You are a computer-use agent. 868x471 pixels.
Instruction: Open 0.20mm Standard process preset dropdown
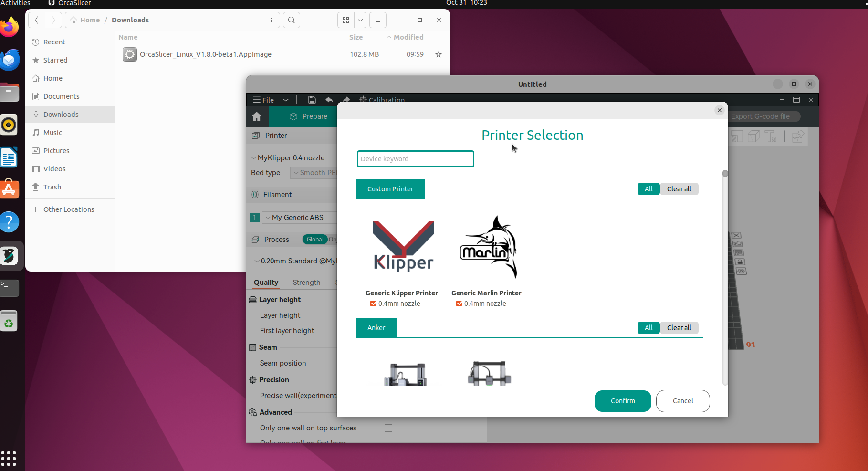point(294,261)
